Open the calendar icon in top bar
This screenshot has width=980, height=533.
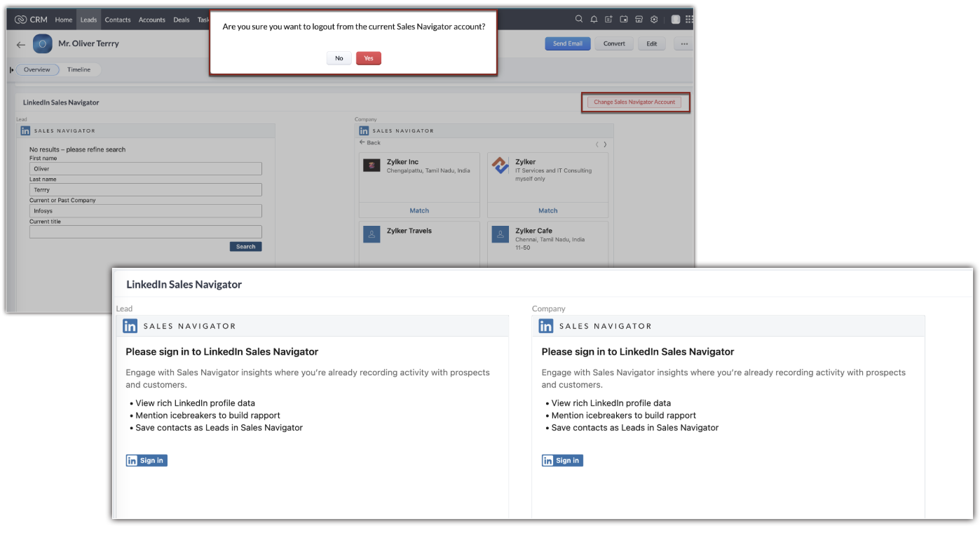click(x=624, y=20)
